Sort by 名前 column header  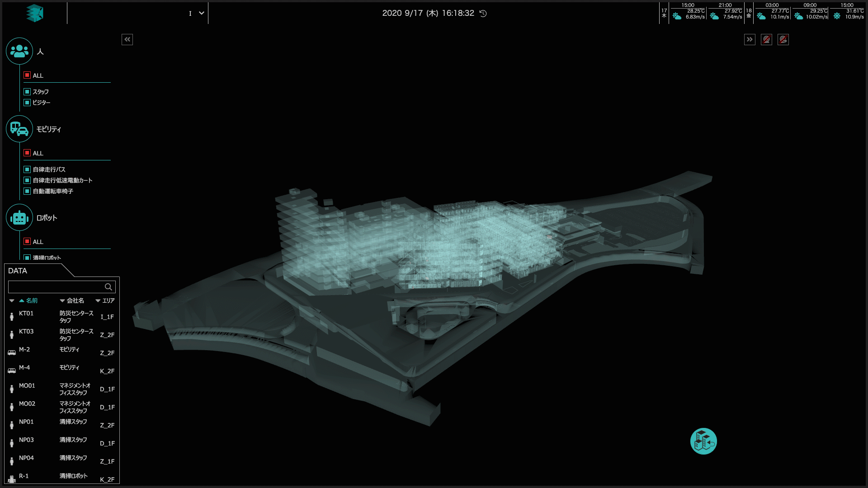pos(31,300)
